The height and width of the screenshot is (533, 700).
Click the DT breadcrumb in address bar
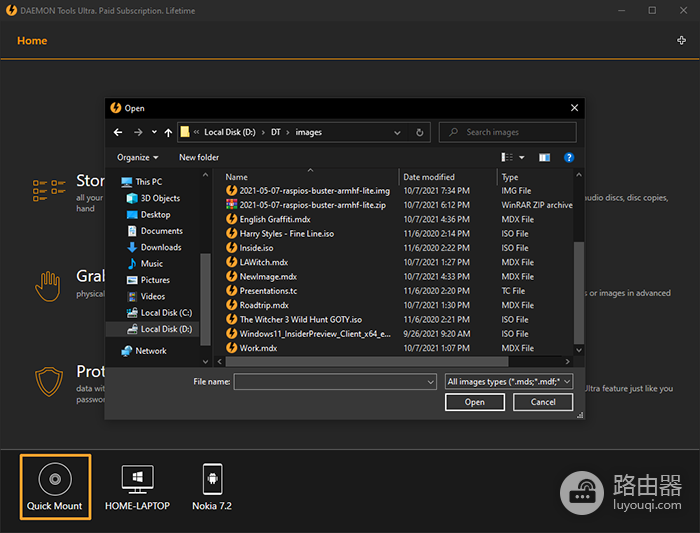point(276,133)
